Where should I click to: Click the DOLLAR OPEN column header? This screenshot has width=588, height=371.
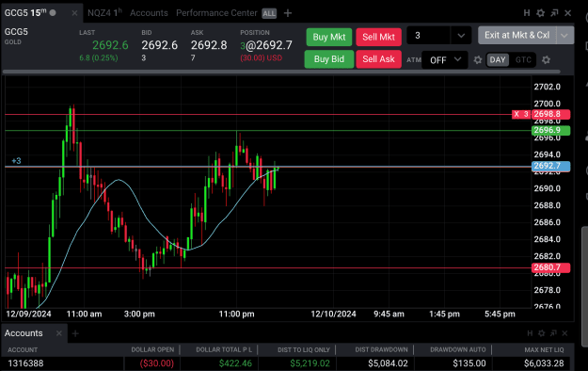[x=152, y=350]
